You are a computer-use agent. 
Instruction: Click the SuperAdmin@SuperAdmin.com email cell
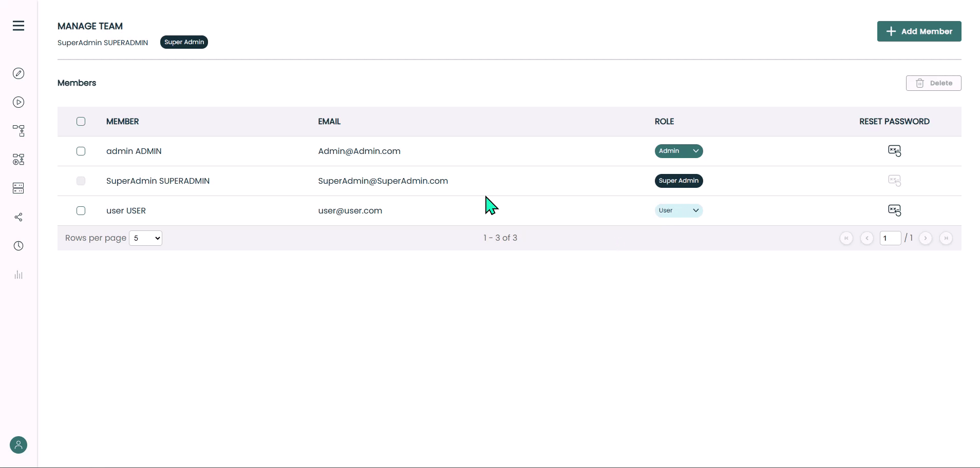pos(383,181)
